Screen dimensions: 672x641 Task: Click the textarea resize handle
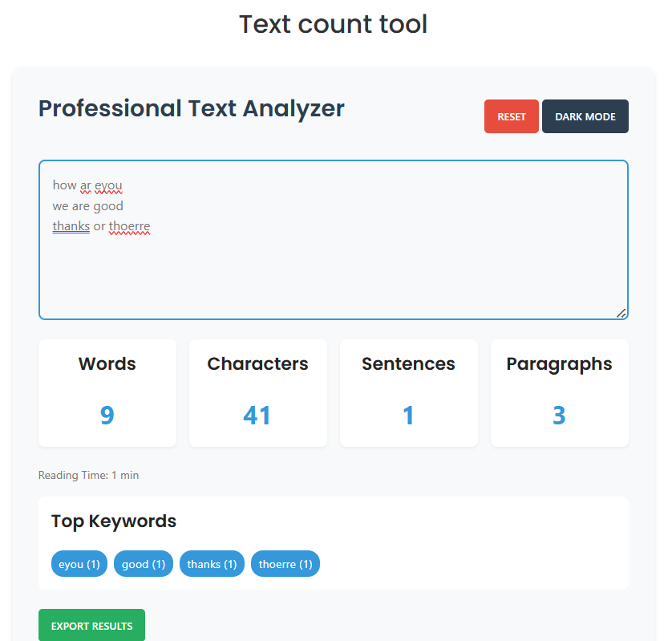point(622,314)
